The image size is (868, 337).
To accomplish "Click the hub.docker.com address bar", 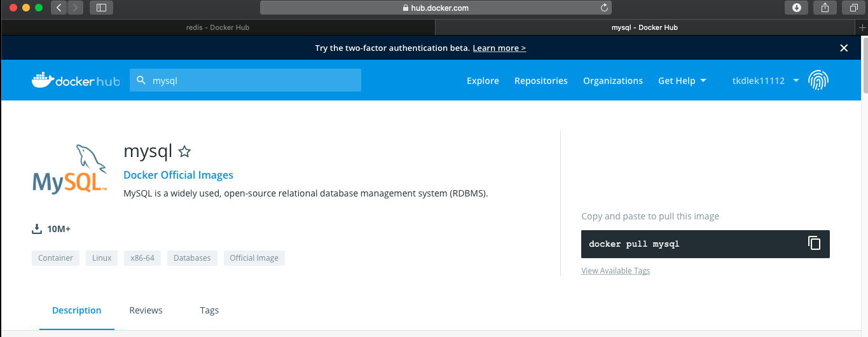I will [436, 8].
